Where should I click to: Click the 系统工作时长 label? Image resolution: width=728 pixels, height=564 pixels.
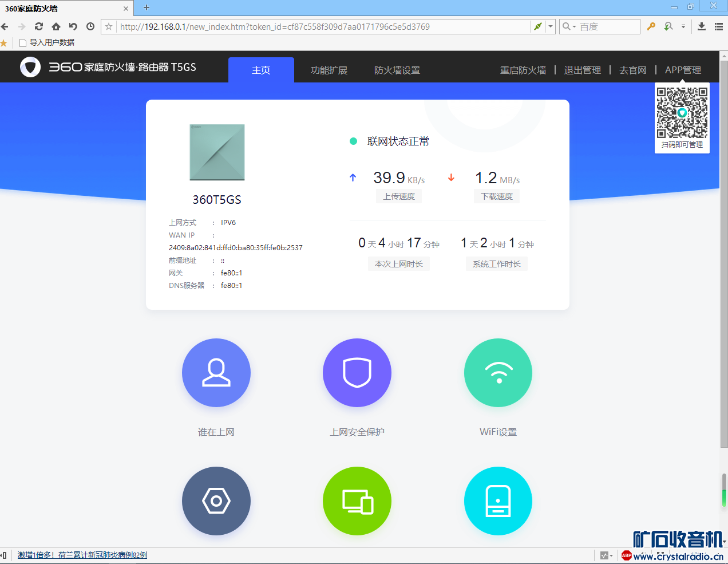click(497, 264)
